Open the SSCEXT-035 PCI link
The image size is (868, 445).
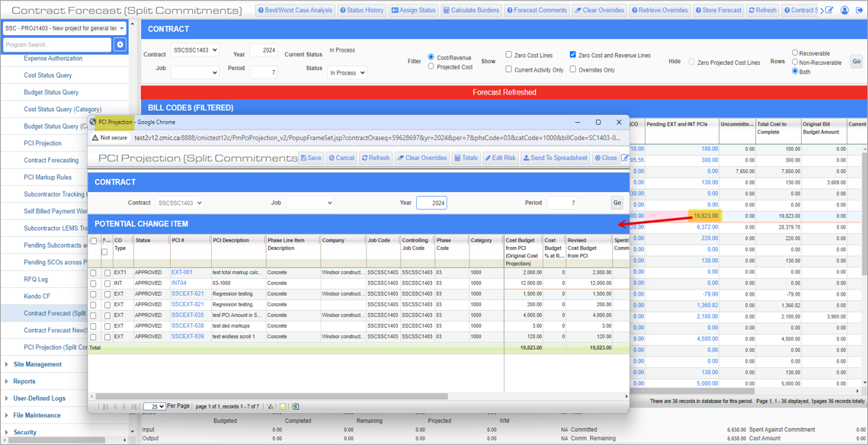[x=187, y=315]
